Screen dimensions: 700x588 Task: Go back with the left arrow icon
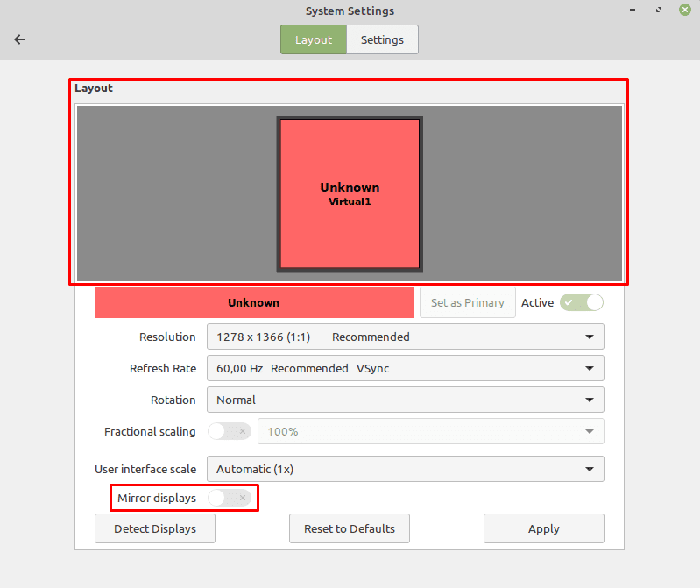pos(19,39)
